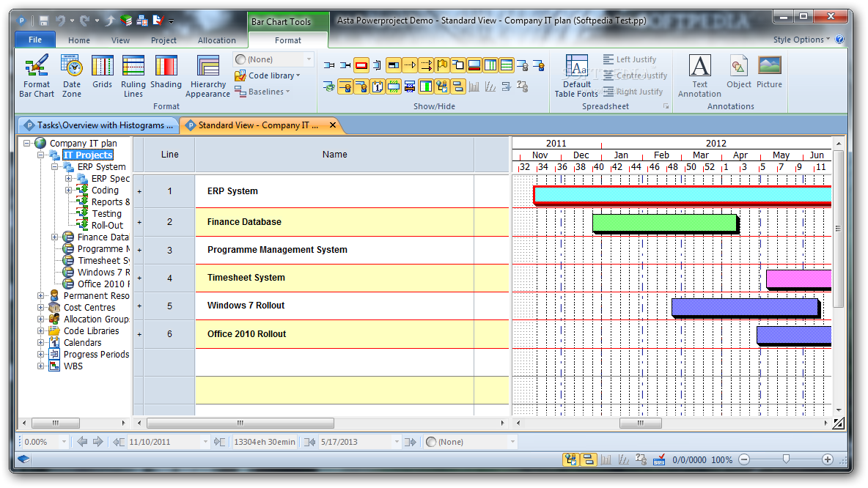Toggle the table with green horizontal rows button
The image size is (868, 488).
pyautogui.click(x=507, y=65)
